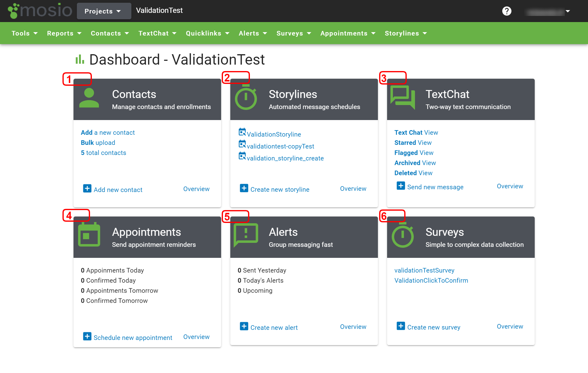The height and width of the screenshot is (373, 588).
Task: Click the Storylines stopwatch icon
Action: [246, 98]
